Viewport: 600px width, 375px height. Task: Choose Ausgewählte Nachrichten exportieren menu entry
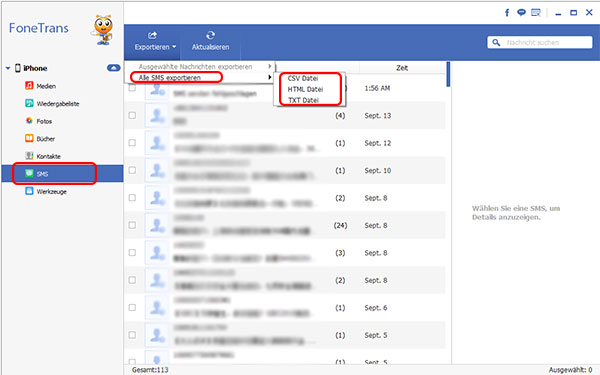click(x=200, y=67)
